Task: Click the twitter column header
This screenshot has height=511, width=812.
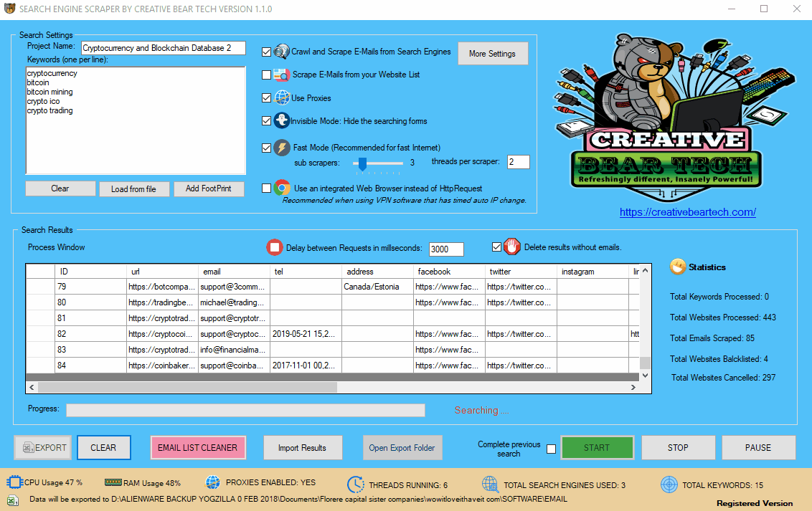Action: pyautogui.click(x=521, y=272)
